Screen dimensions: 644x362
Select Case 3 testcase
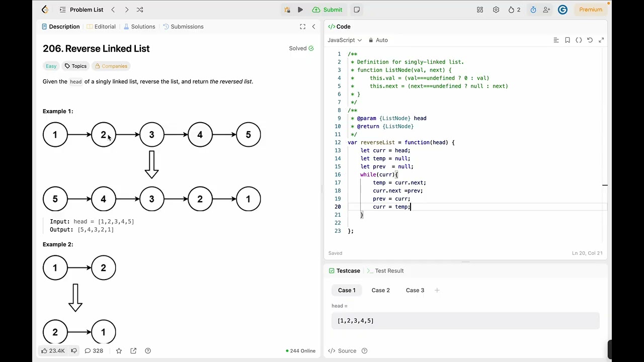[415, 290]
